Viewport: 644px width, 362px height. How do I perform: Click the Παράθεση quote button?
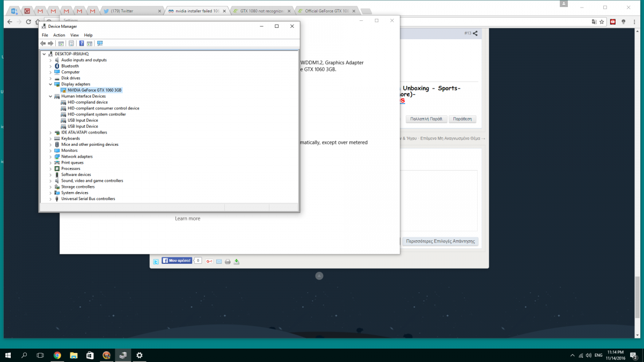pos(463,119)
